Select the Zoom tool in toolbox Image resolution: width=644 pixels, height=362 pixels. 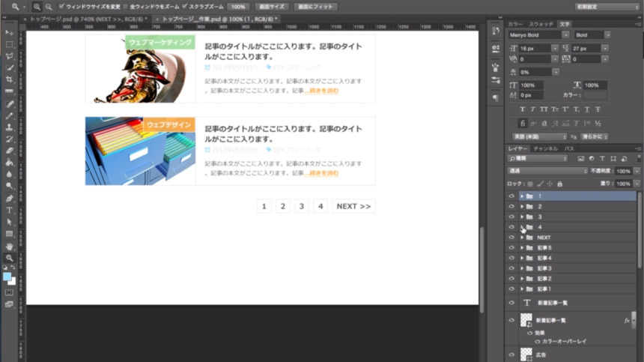(x=9, y=258)
